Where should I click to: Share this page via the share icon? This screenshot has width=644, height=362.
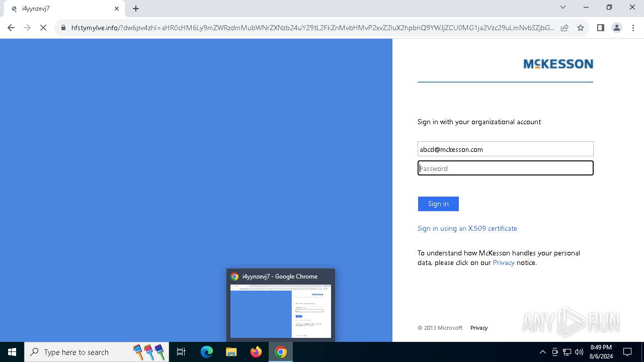tap(565, 28)
